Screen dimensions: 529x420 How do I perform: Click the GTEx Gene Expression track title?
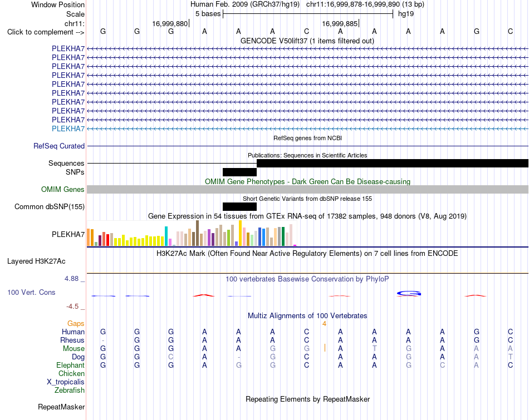coord(307,216)
